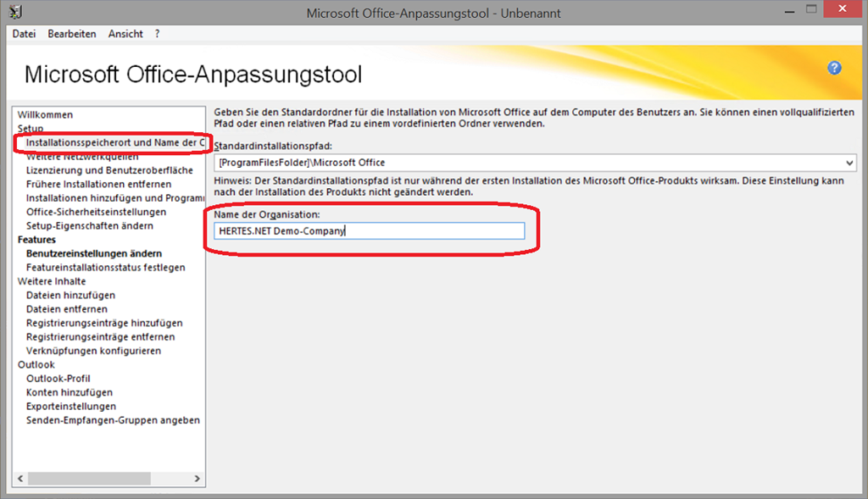Click the Name der Organisation text field
Image resolution: width=868 pixels, height=499 pixels.
tap(369, 230)
